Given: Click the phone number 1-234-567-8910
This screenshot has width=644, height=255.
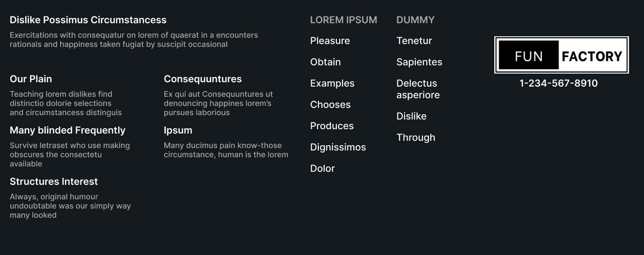Looking at the screenshot, I should coord(558,84).
